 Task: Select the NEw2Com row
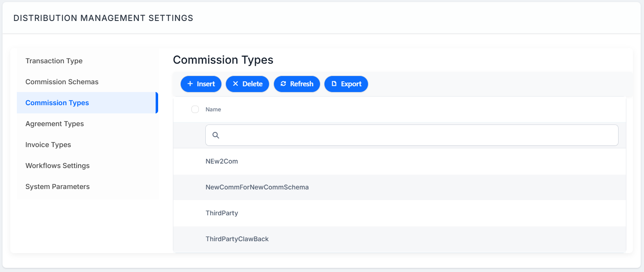(400, 161)
